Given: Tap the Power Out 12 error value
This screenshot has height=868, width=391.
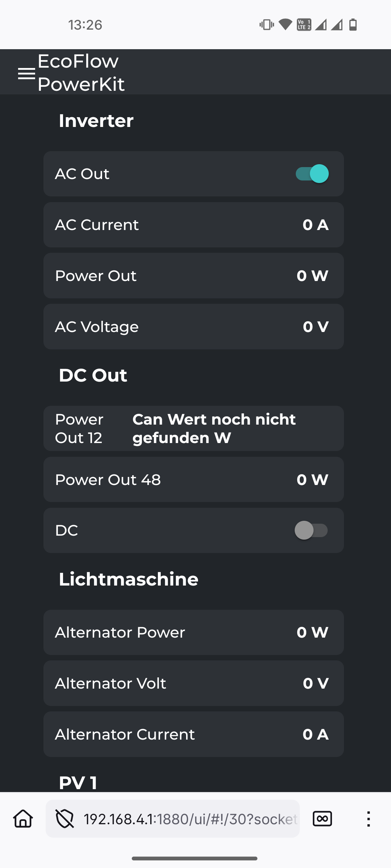Looking at the screenshot, I should 214,428.
